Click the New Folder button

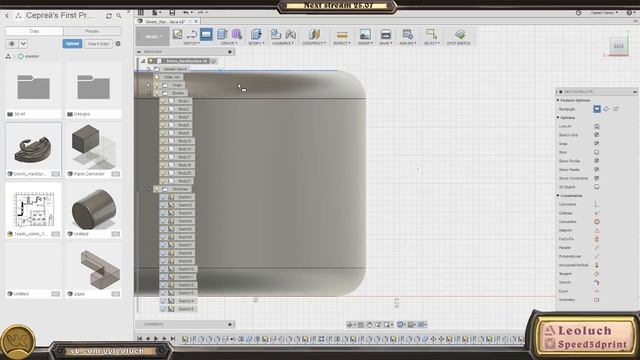(98, 44)
